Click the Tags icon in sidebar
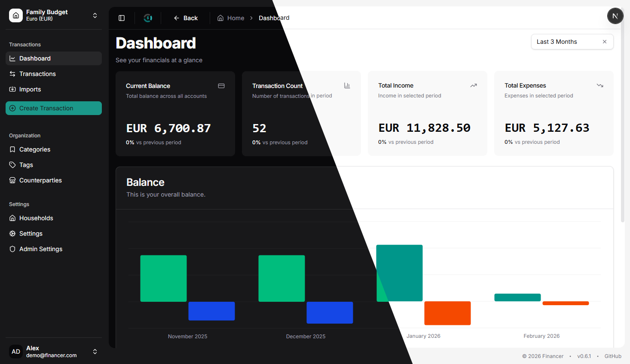 [12, 165]
